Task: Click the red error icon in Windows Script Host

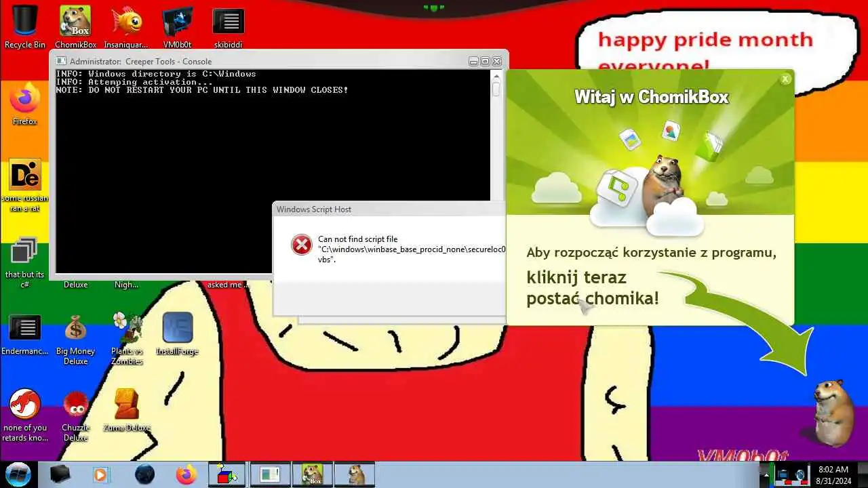Action: click(302, 245)
